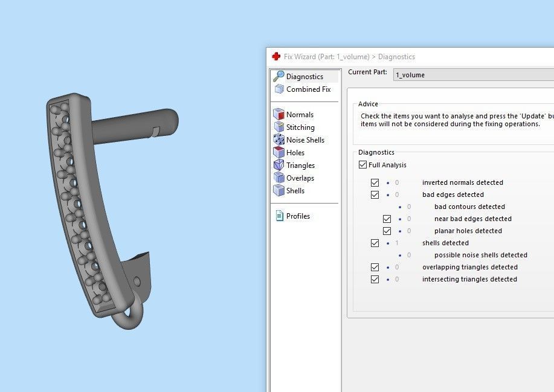Select the Holes page label

coord(295,153)
